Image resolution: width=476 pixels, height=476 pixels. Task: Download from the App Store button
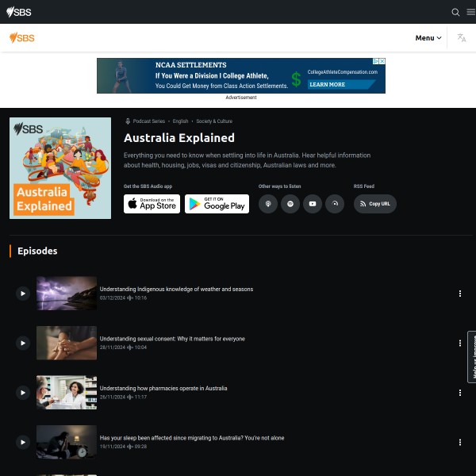pyautogui.click(x=152, y=204)
